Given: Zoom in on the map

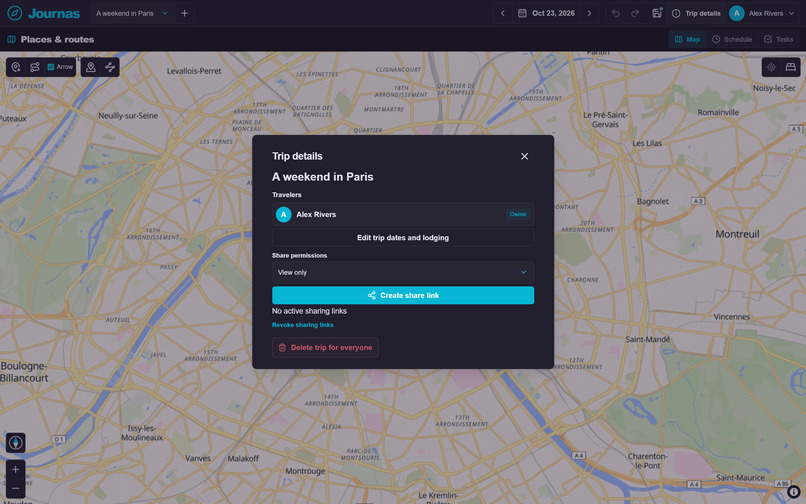Looking at the screenshot, I should [15, 470].
